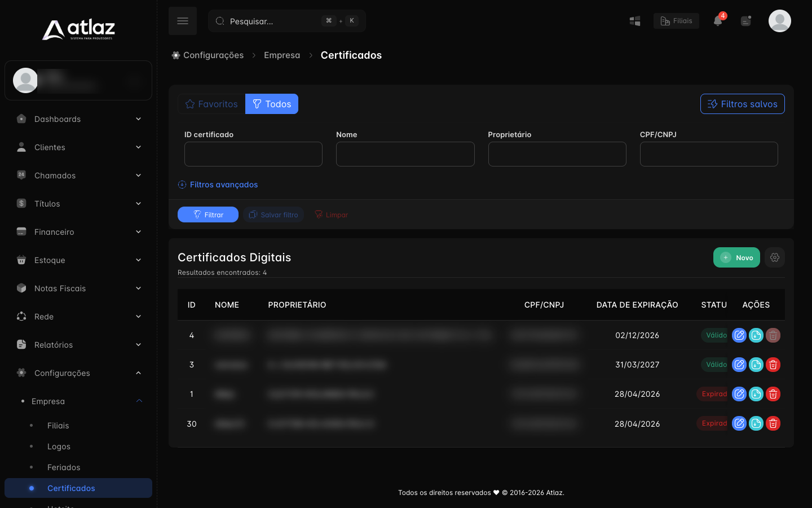Click the Salvar filtro button

pyautogui.click(x=273, y=214)
